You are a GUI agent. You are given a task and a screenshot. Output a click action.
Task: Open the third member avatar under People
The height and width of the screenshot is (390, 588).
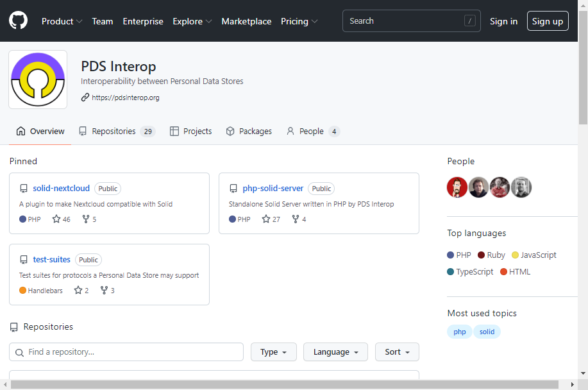pos(500,187)
